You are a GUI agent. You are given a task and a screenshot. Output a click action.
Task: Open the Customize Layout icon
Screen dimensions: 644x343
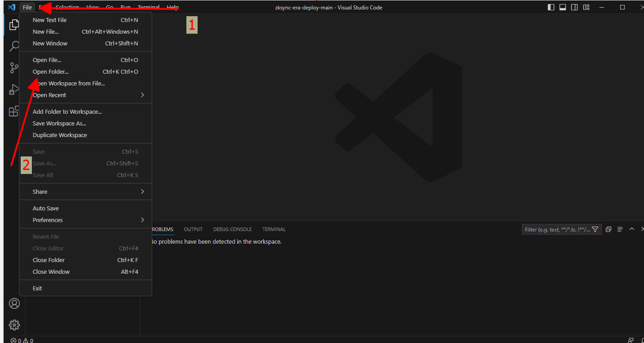pos(586,7)
